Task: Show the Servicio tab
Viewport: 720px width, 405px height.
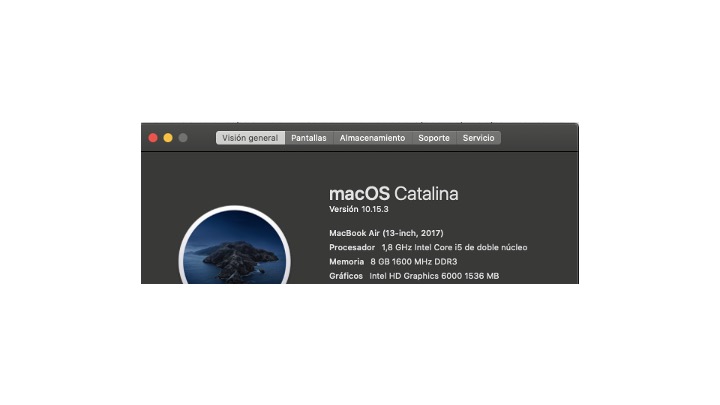Action: 478,138
